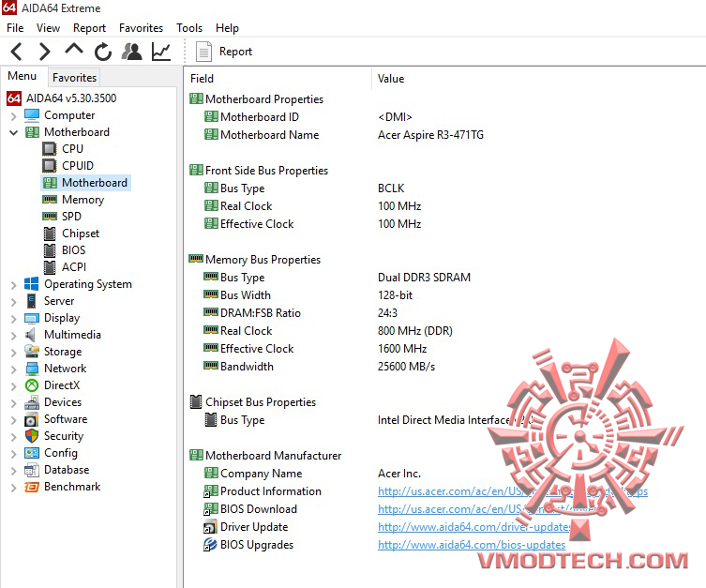Click the Benchmark icon in tree
Screen dimensions: 706x588
[32, 487]
